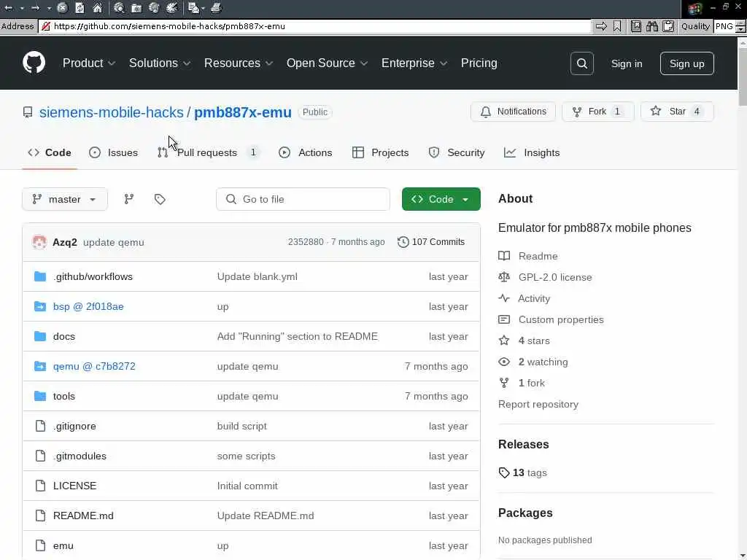Open the README.md file
The width and height of the screenshot is (747, 560).
point(83,516)
